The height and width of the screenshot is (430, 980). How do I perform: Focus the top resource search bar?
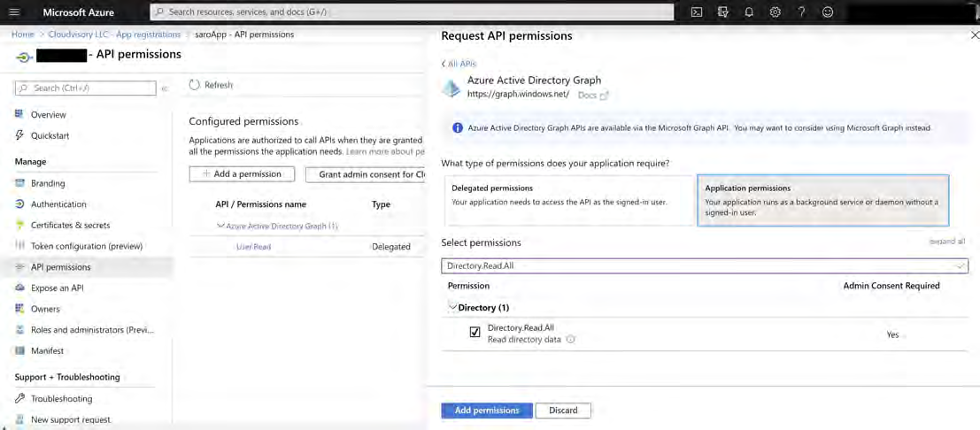tap(412, 12)
